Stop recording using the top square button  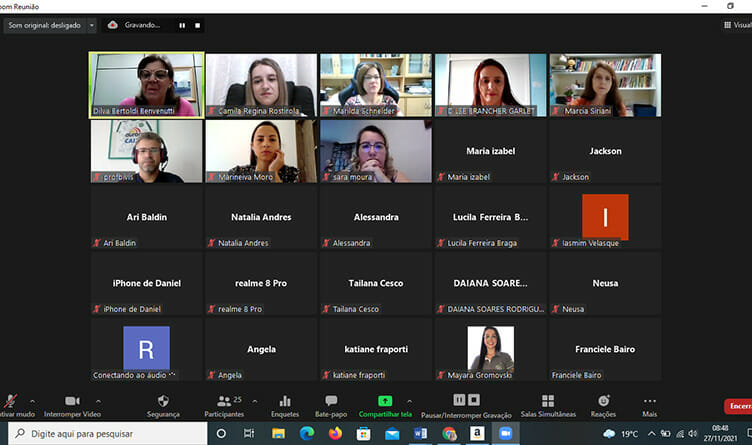(197, 25)
